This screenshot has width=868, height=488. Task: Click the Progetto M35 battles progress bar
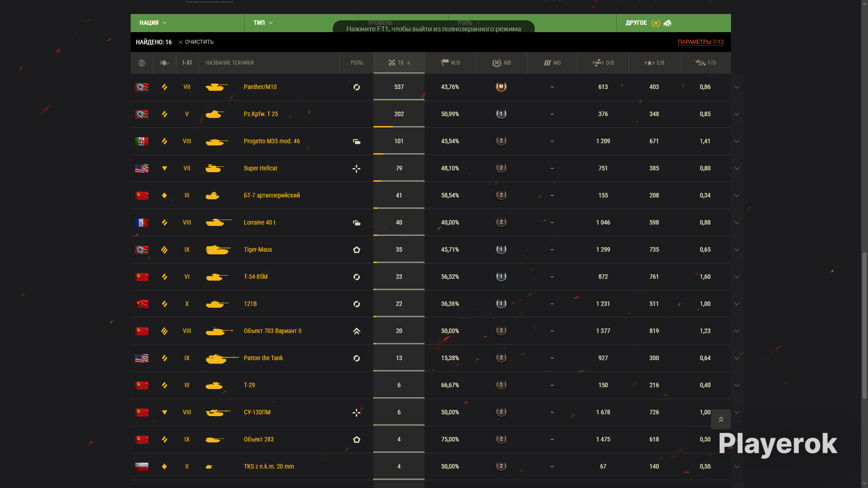(399, 154)
